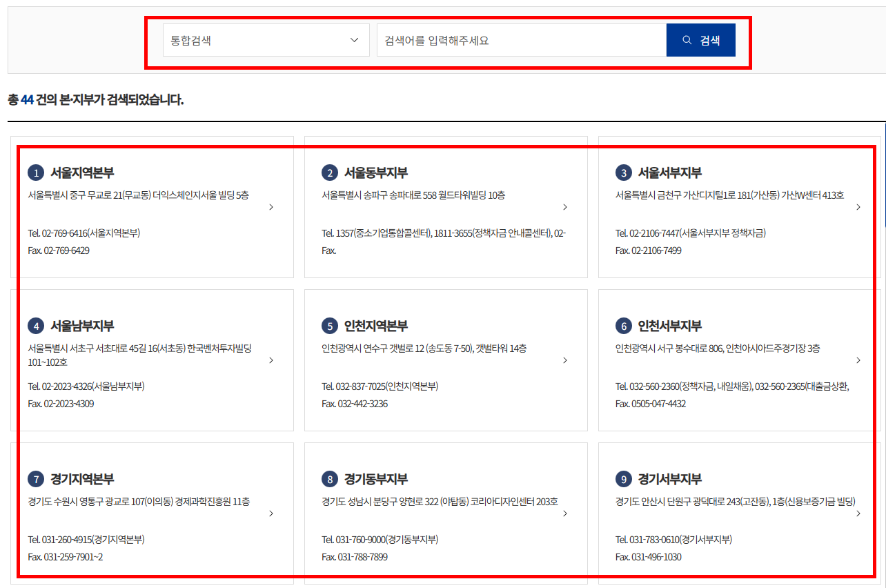Open the 경기지역본부 branch title
The height and width of the screenshot is (588, 886).
82,479
